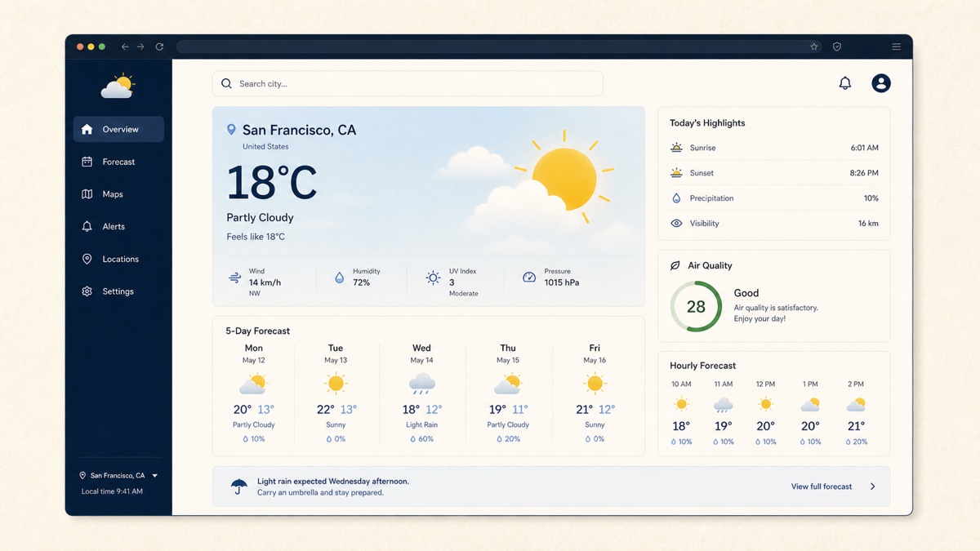Screen dimensions: 980x551
Task: Click the Sunrise icon in Today's Highlights
Action: pyautogui.click(x=676, y=148)
